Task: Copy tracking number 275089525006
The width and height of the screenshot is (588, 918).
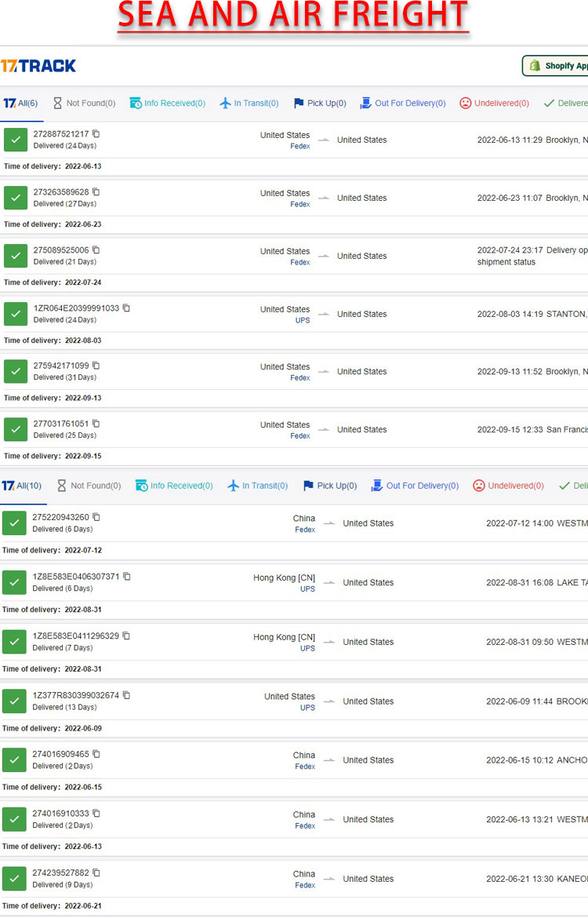Action: (96, 250)
